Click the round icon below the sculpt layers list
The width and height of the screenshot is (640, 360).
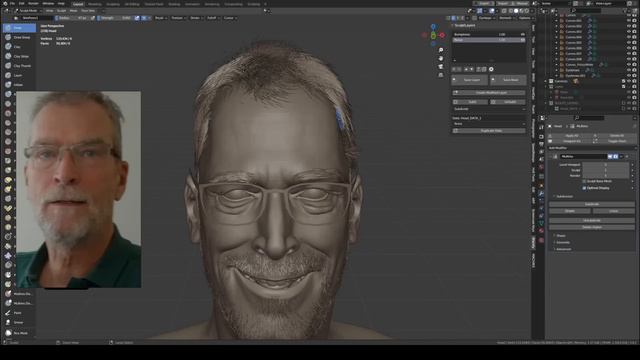(x=491, y=69)
